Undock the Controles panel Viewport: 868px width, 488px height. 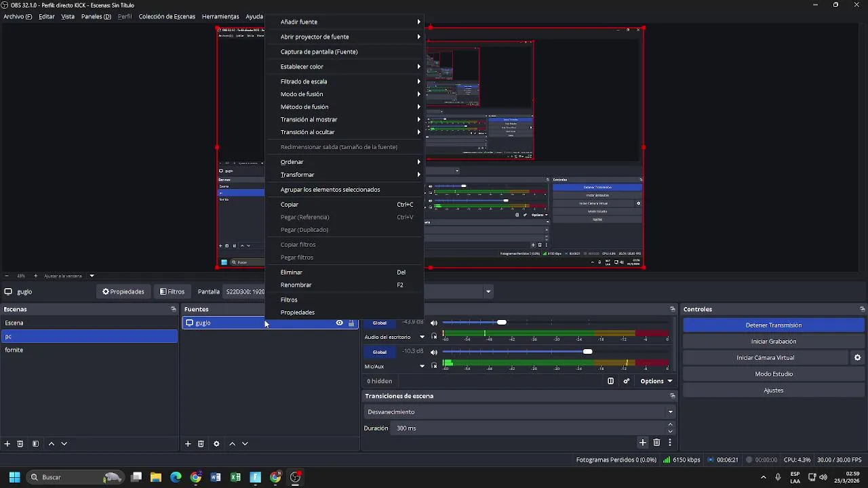tap(862, 309)
